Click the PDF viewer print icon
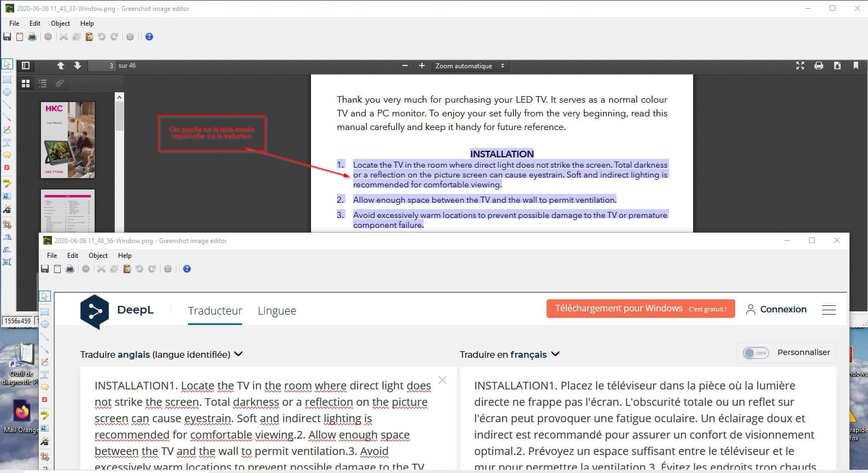 point(818,66)
